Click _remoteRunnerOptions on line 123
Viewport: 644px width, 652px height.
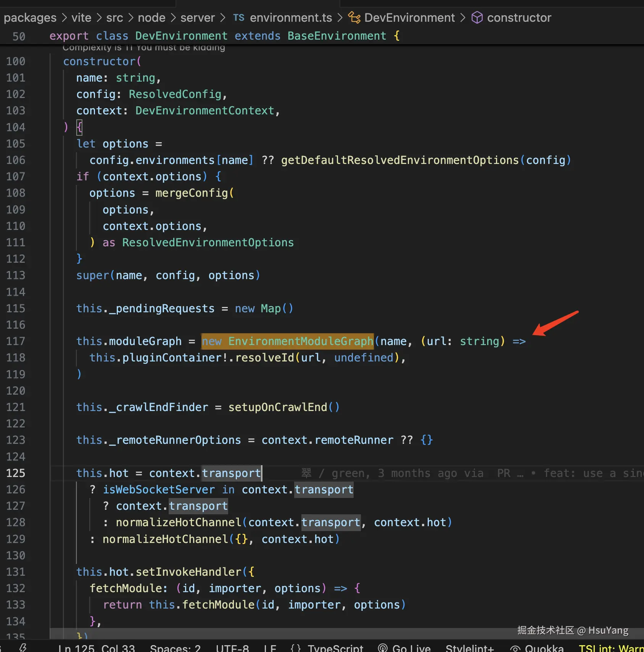point(175,440)
